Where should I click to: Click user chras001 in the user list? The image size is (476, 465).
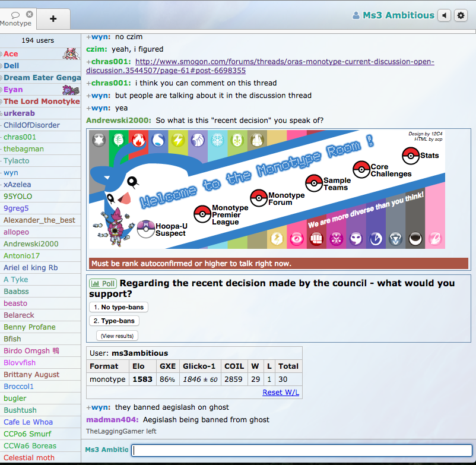40,137
